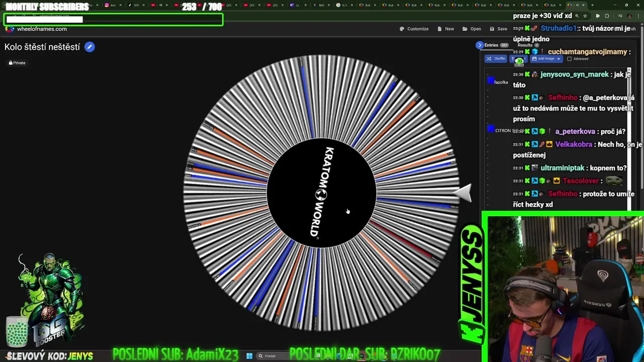Click the browser zoom magnifier icon
The height and width of the screenshot is (362, 644).
tap(577, 16)
